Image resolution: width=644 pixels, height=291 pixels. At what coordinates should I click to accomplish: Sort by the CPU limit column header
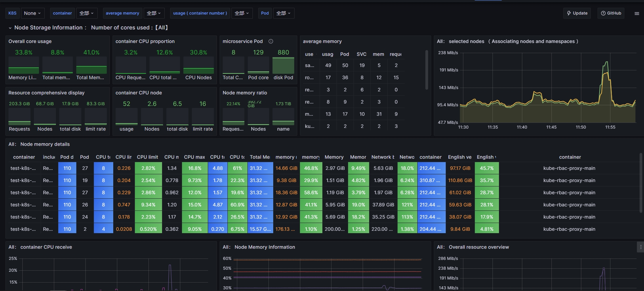[x=147, y=157]
